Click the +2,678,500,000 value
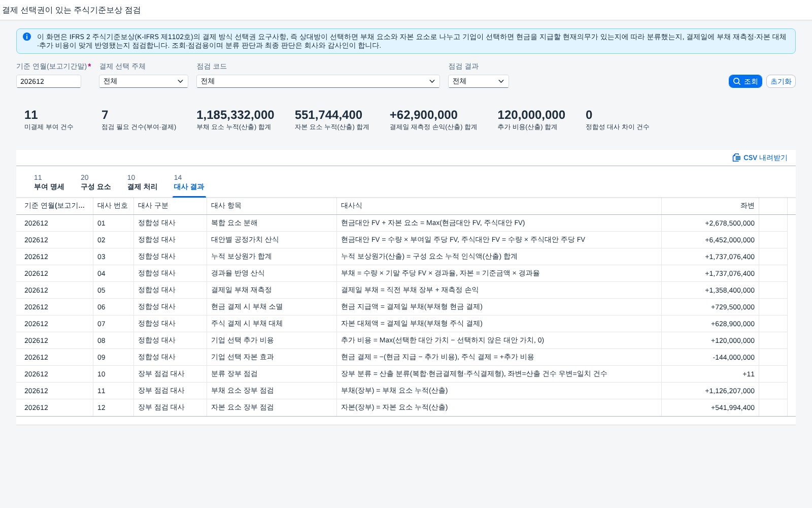The image size is (812, 508). 730,223
